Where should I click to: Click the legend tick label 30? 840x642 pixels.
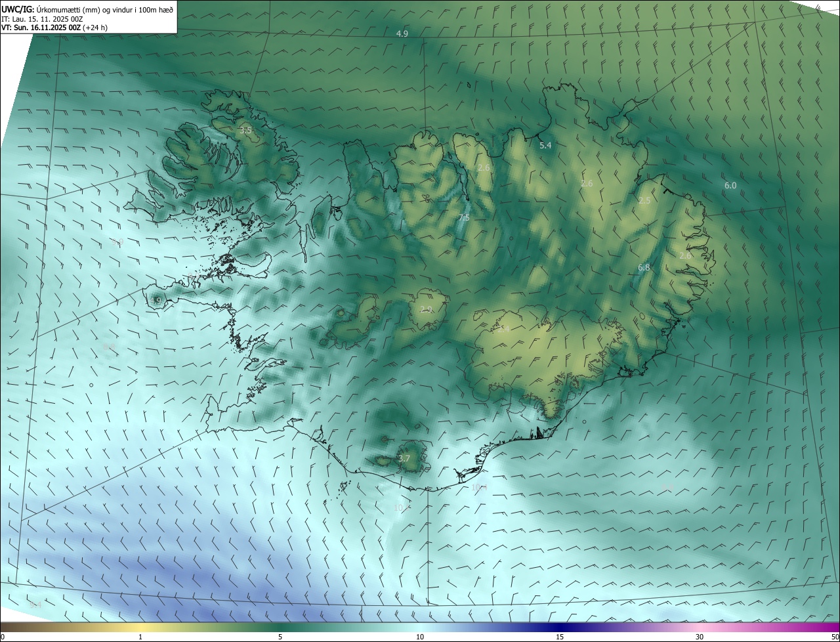click(x=700, y=637)
